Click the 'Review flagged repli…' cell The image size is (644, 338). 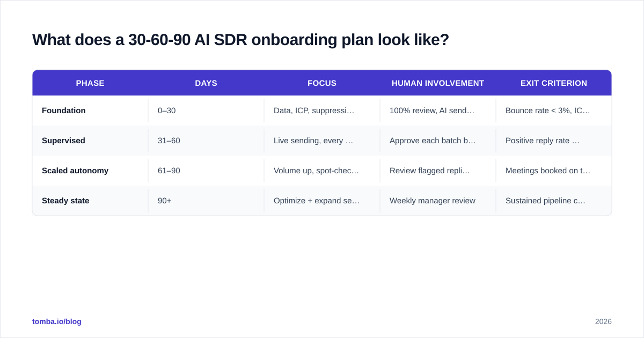click(438, 171)
